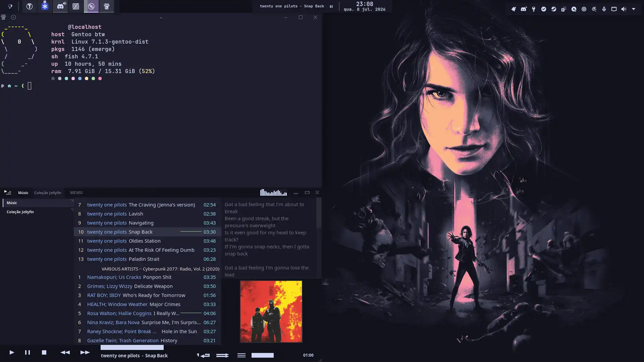This screenshot has width=644, height=362.
Task: Expand hidden system tray icons
Action: [634, 9]
